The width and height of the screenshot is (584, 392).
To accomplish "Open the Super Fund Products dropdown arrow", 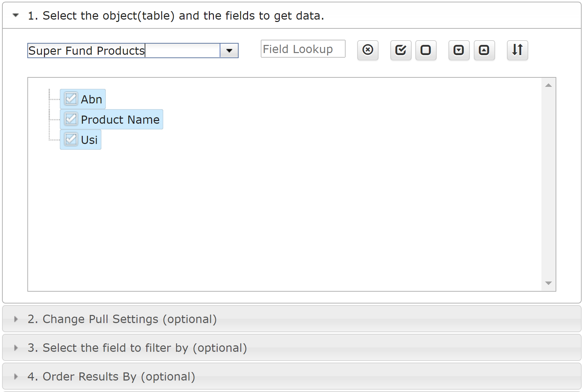I will (x=229, y=51).
